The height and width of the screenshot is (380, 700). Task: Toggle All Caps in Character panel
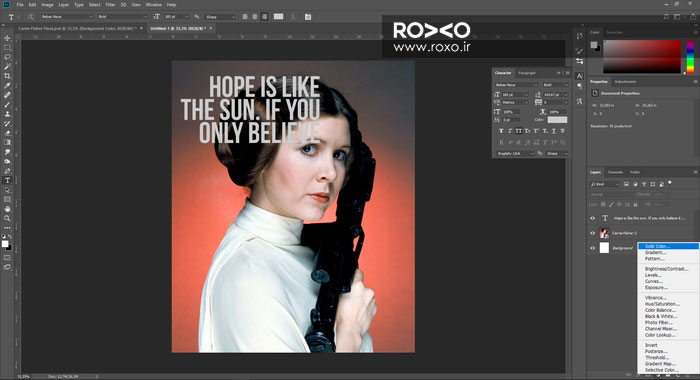[x=518, y=131]
